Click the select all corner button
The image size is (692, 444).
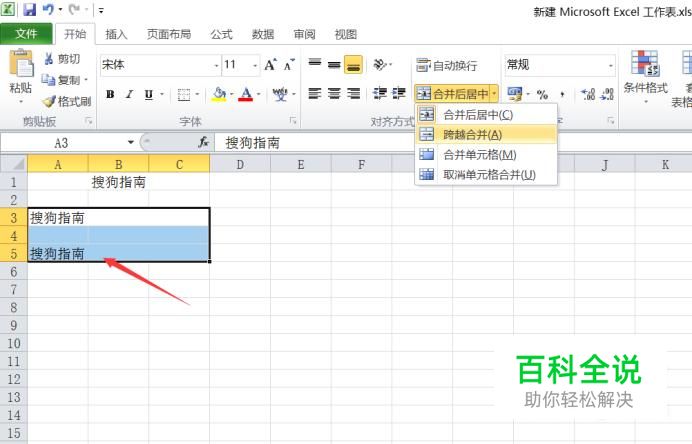(14, 164)
